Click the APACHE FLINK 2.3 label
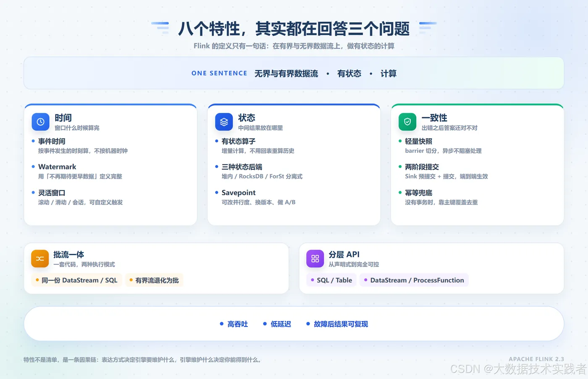 pos(536,359)
